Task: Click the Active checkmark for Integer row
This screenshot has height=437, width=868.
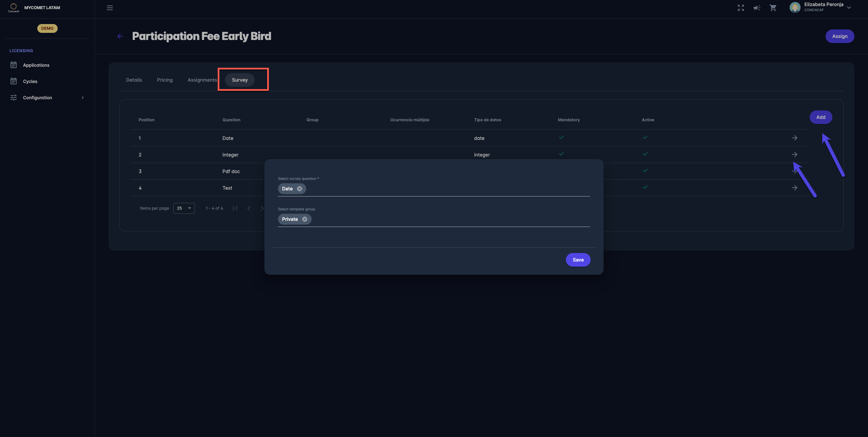Action: pyautogui.click(x=645, y=154)
